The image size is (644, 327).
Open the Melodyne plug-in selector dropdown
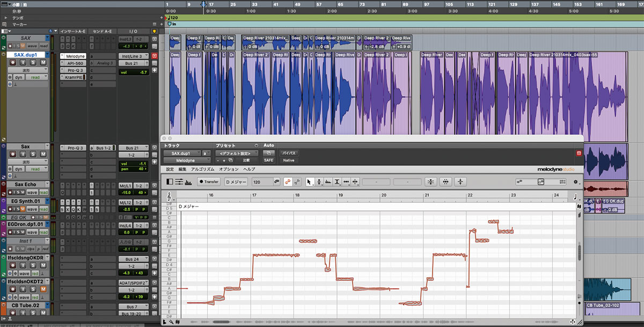pos(186,160)
